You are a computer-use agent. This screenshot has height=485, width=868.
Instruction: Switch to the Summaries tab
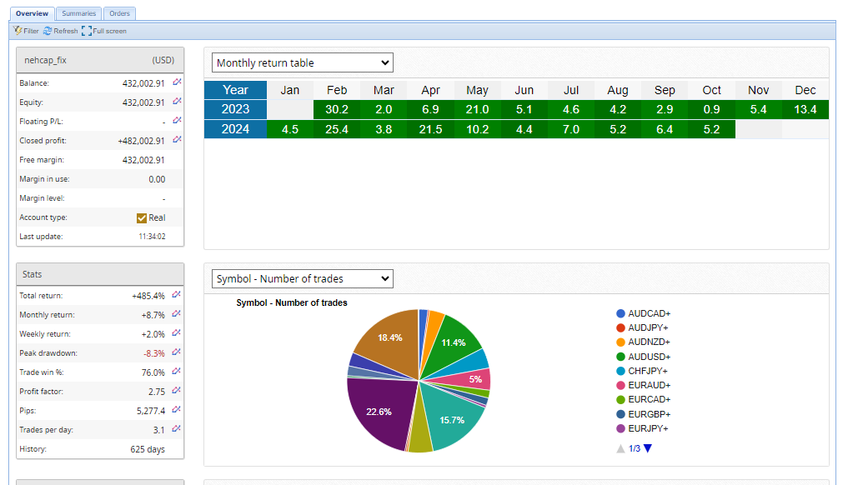pyautogui.click(x=79, y=13)
